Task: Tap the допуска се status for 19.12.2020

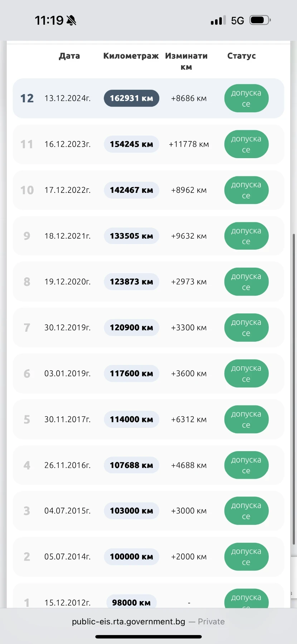Action: pyautogui.click(x=246, y=282)
